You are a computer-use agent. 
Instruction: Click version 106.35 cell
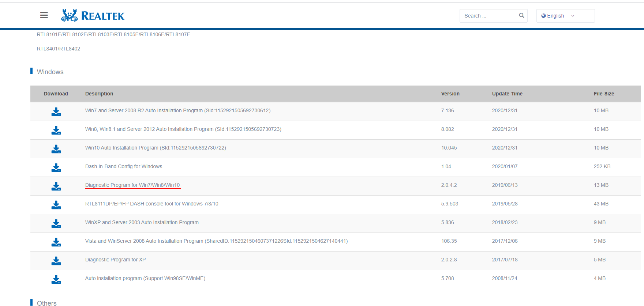pyautogui.click(x=449, y=241)
